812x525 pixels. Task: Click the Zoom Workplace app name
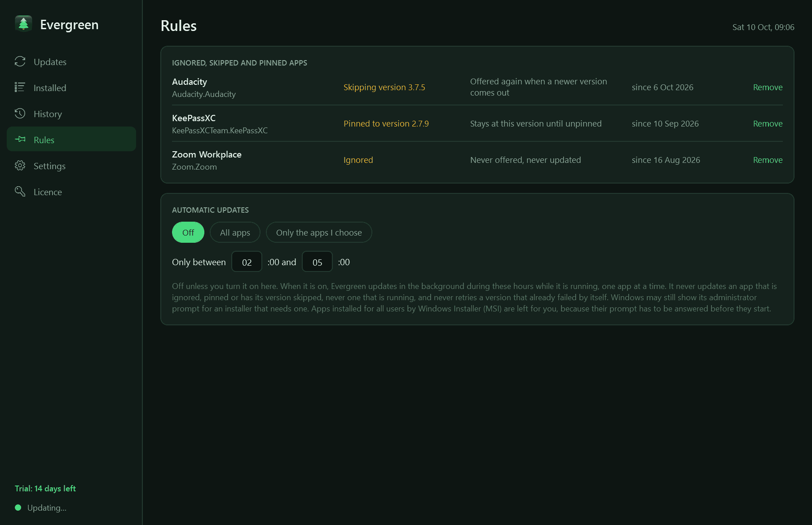pos(207,154)
